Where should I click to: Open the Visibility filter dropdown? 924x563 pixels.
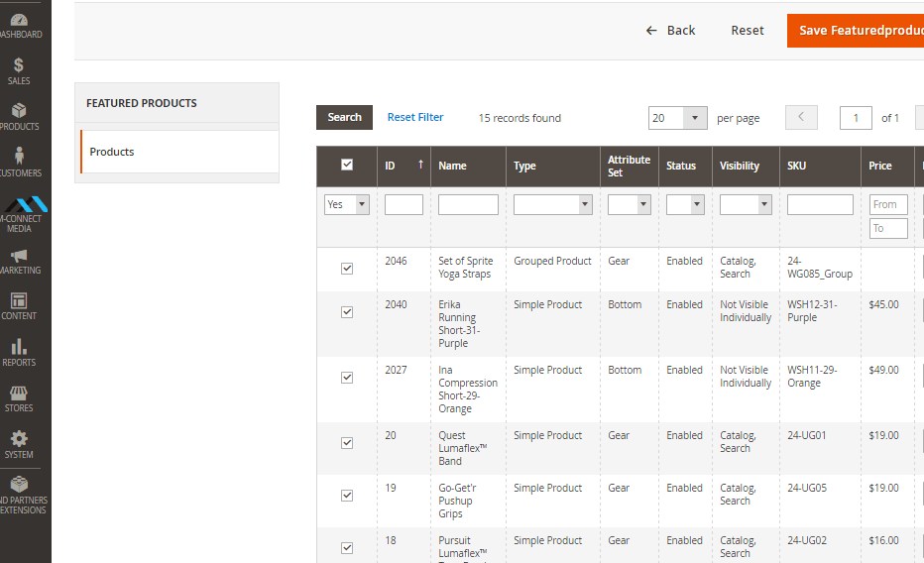(746, 205)
